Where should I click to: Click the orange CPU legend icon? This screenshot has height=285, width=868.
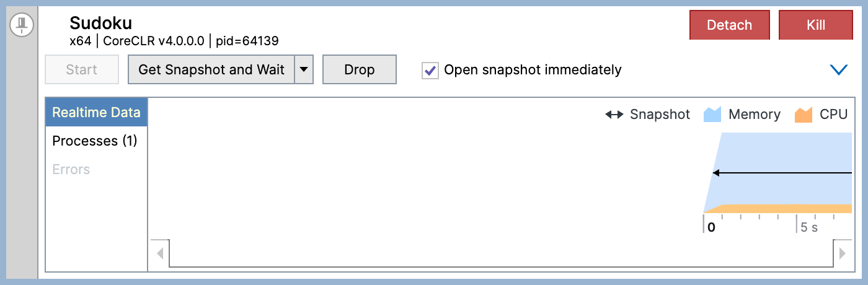coord(804,115)
